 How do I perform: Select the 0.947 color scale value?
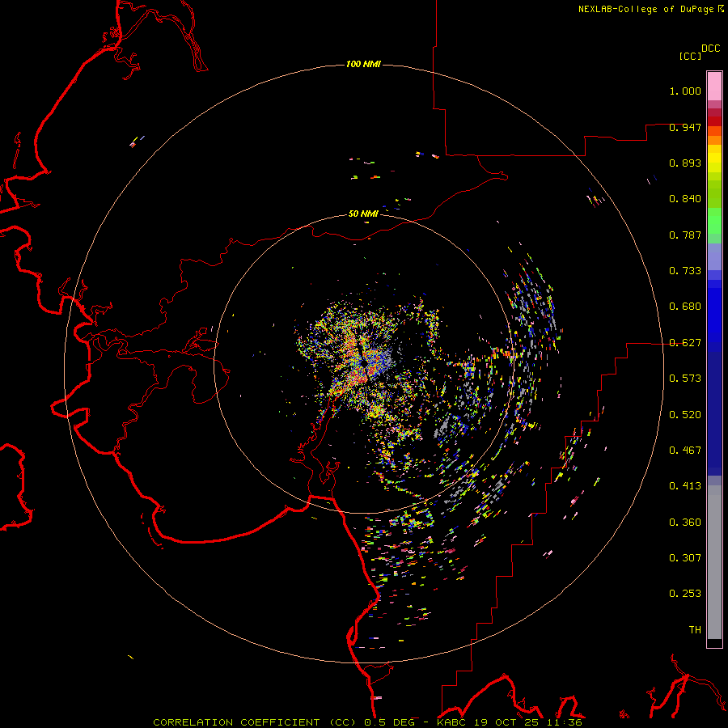click(x=685, y=127)
